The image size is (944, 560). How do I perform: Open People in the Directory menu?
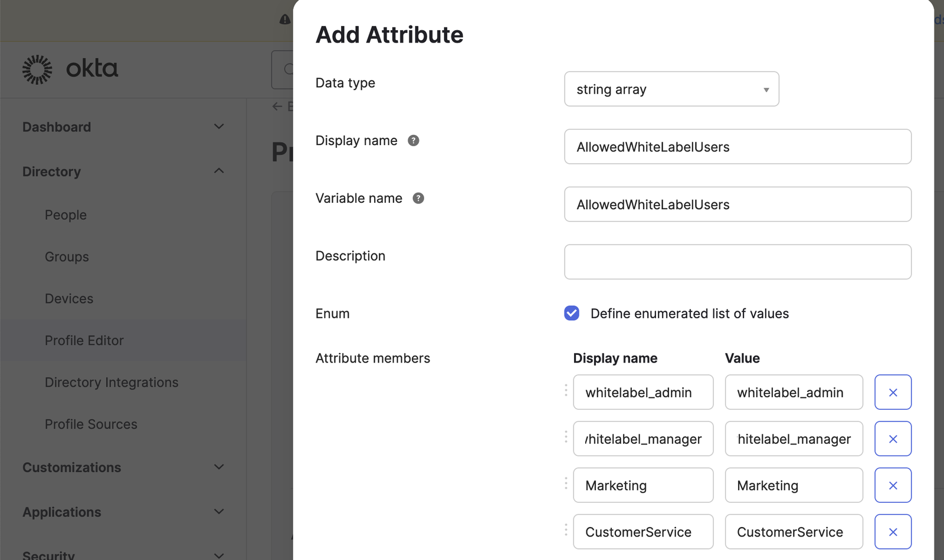pos(65,215)
